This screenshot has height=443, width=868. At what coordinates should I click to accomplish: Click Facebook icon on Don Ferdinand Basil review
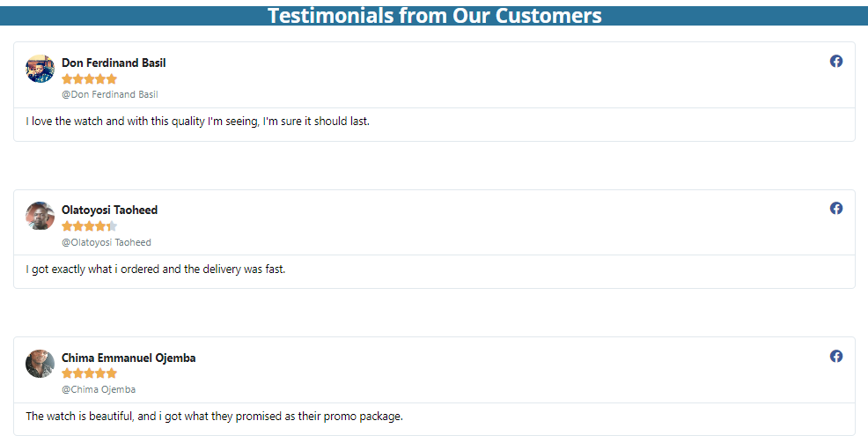click(835, 61)
